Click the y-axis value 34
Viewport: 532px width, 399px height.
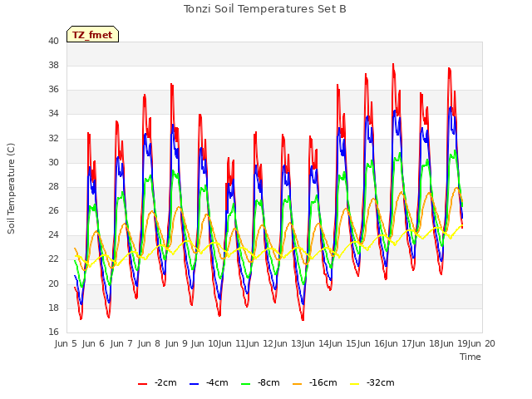coord(53,114)
